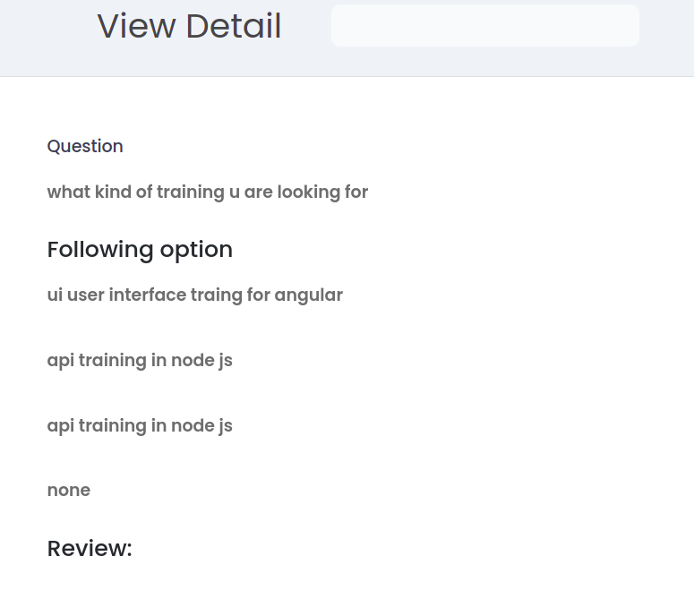Click the empty search field in header
This screenshot has width=694, height=616.
pos(484,25)
